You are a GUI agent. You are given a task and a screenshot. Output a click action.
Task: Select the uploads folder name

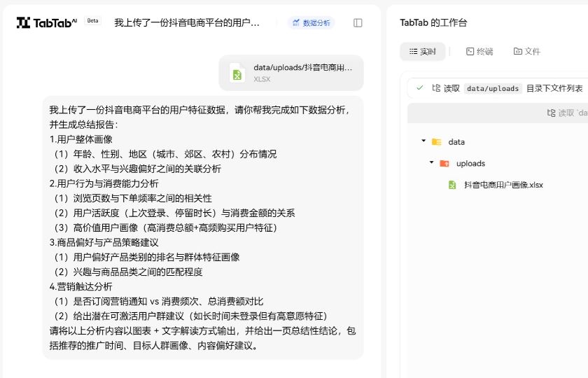[470, 164]
